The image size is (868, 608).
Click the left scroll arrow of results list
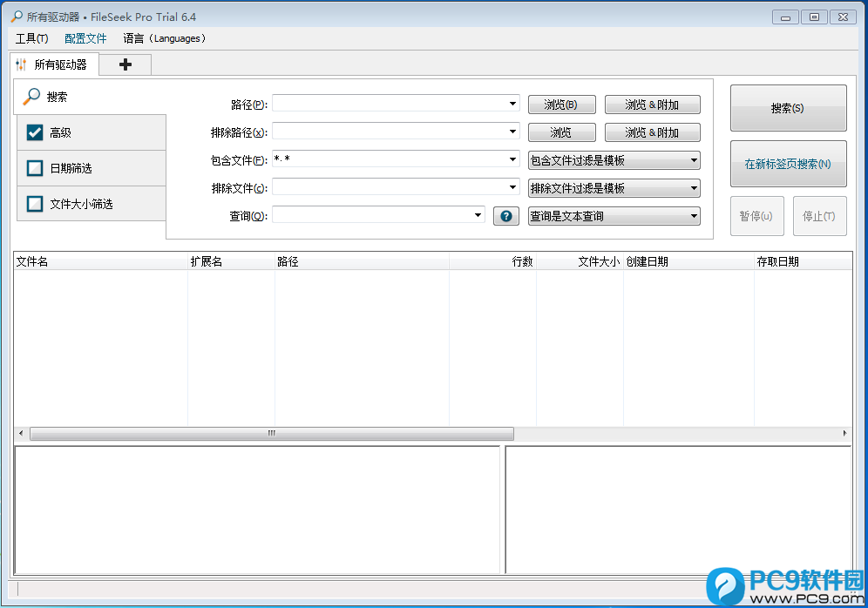[21, 433]
